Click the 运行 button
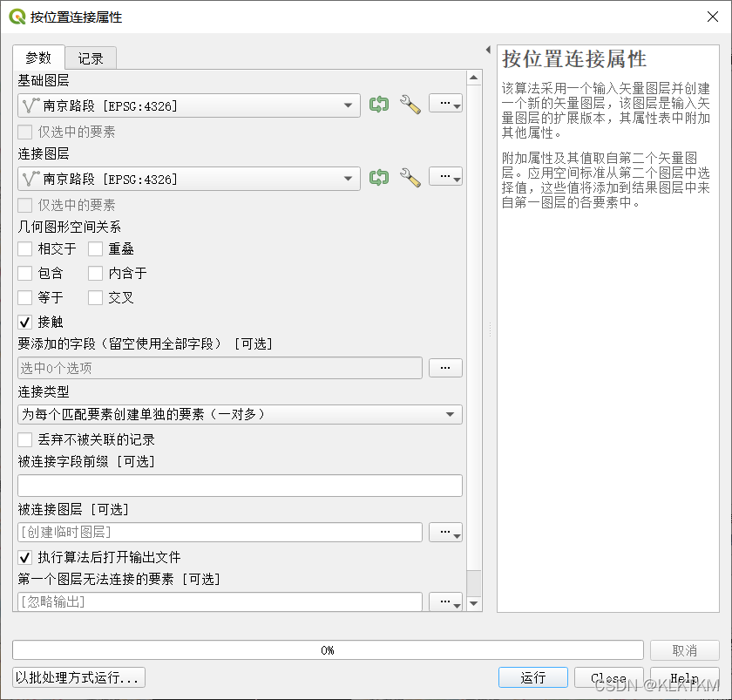The height and width of the screenshot is (700, 732). (533, 677)
